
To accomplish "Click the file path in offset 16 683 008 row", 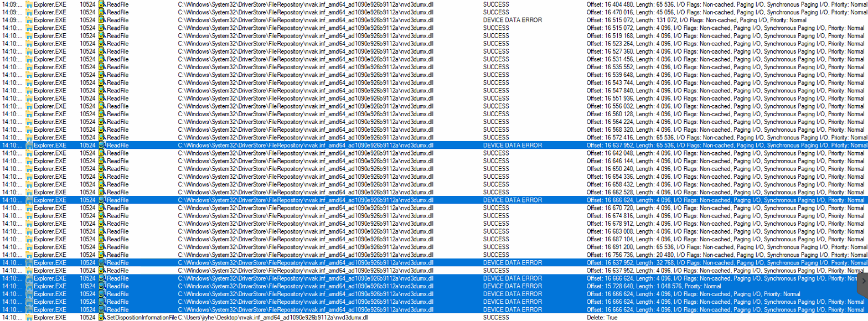I will (306, 231).
